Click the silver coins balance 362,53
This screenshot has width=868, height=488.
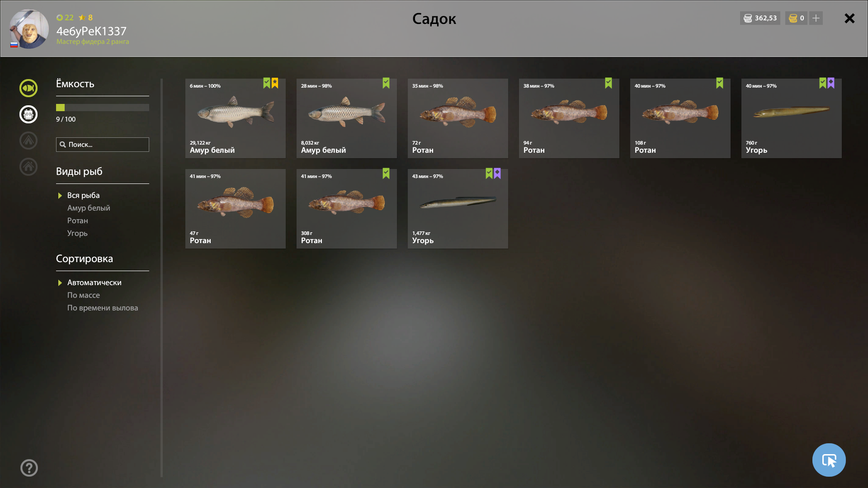760,18
